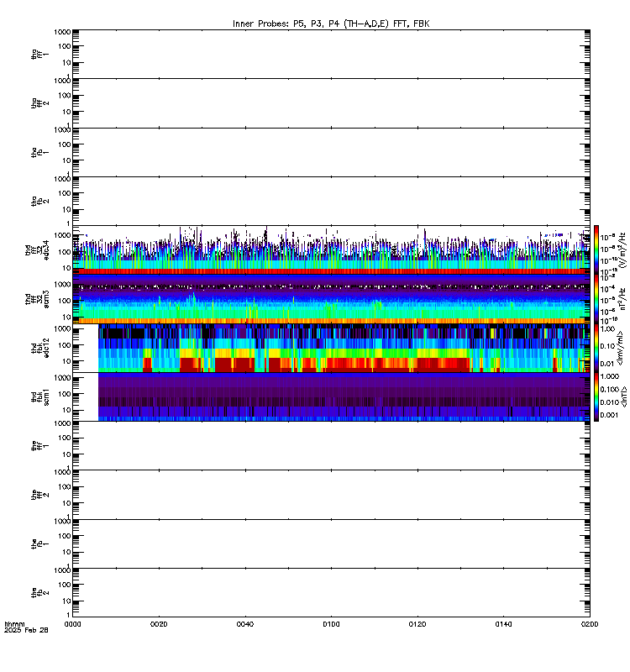Screen dimensions: 630x672
Task: Click the 'thd fff 32 edc34' axis label
Action: click(x=37, y=249)
